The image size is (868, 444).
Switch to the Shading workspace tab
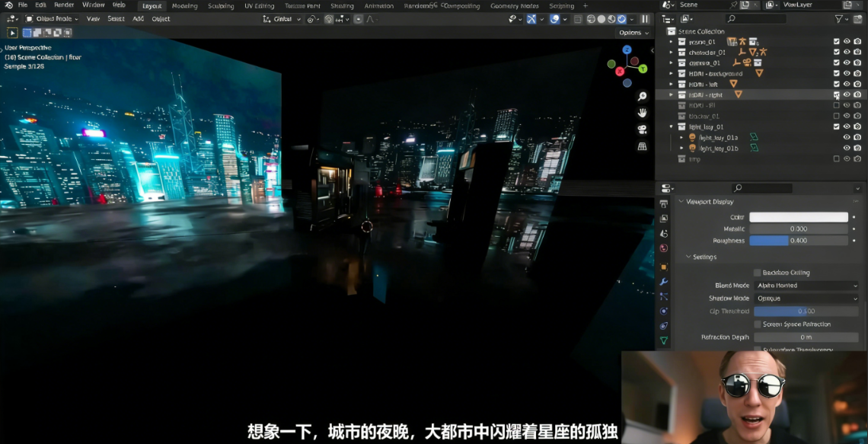point(343,5)
